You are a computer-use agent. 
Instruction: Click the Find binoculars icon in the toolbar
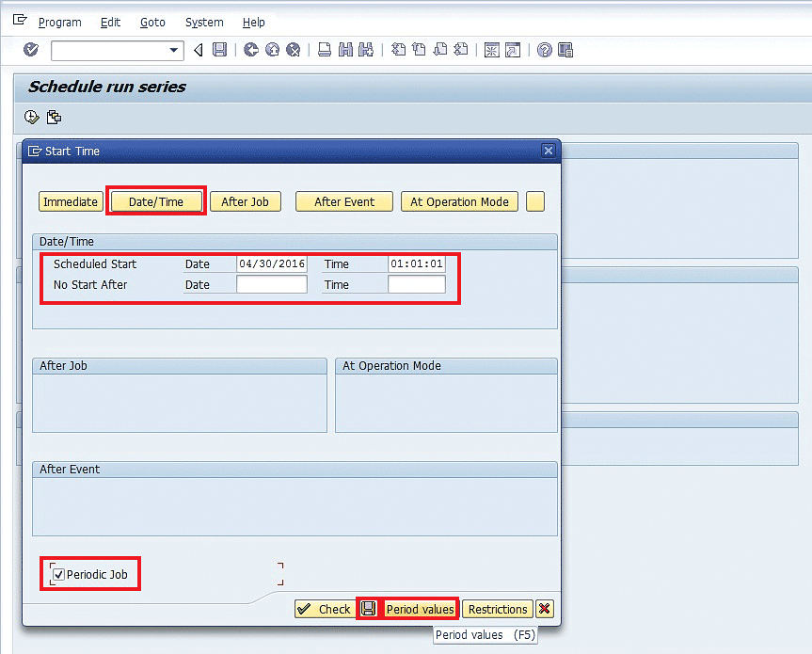pyautogui.click(x=344, y=50)
